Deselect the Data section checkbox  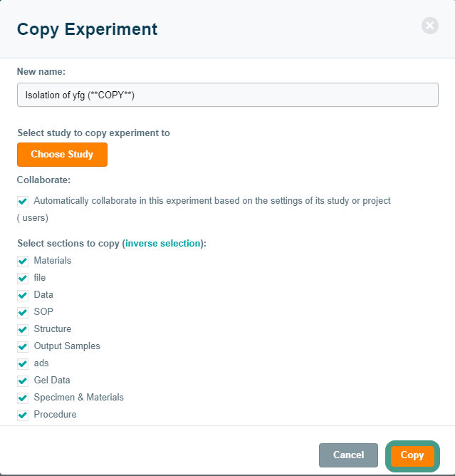click(x=23, y=295)
